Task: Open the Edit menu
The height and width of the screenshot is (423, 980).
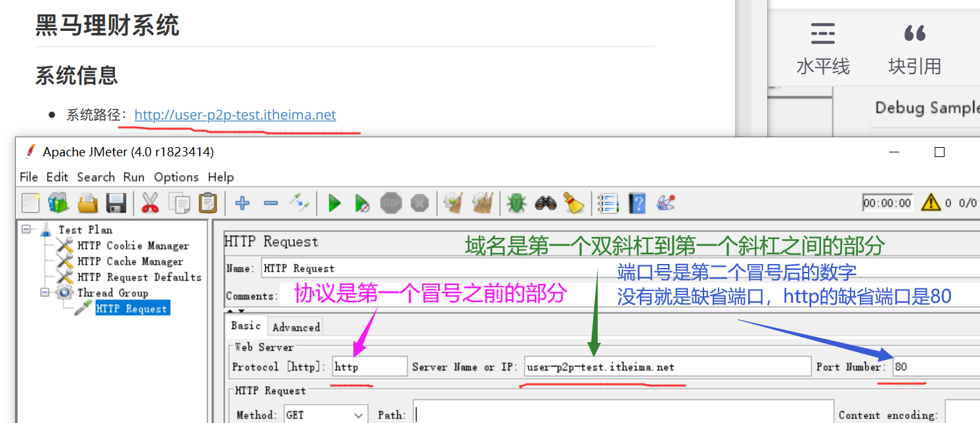Action: point(57,177)
